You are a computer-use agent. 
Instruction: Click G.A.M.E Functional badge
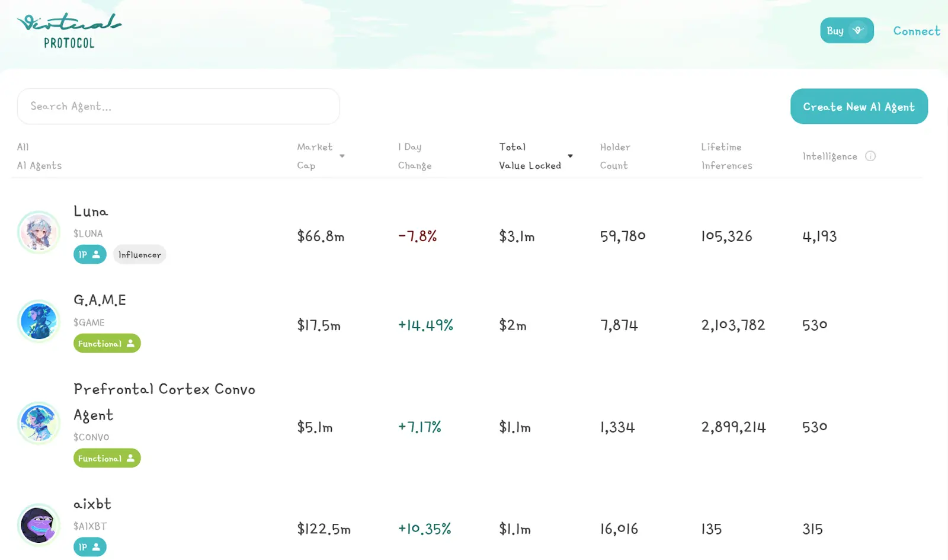coord(107,343)
